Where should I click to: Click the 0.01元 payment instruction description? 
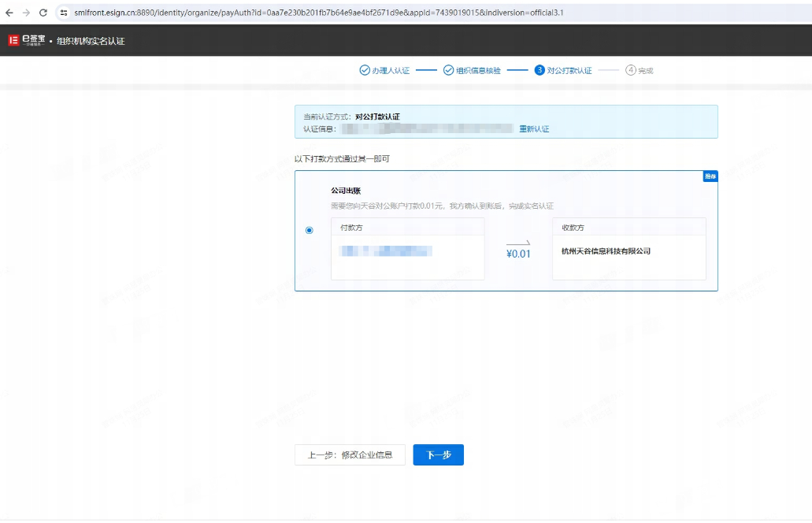[443, 206]
